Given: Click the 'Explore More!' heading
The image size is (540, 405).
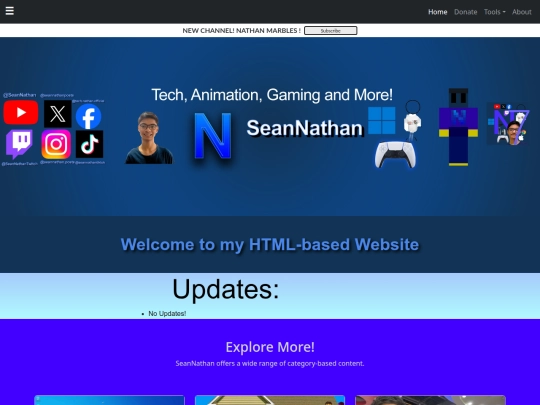Looking at the screenshot, I should [x=270, y=347].
